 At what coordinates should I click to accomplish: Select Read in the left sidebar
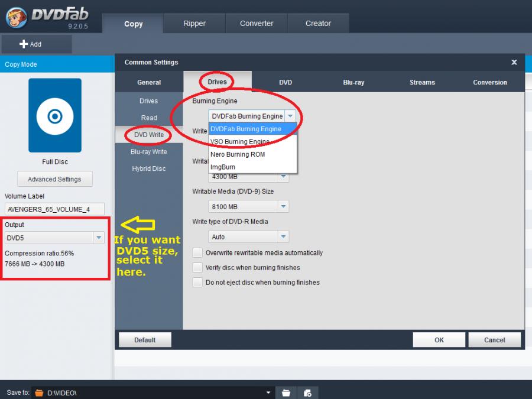[149, 118]
